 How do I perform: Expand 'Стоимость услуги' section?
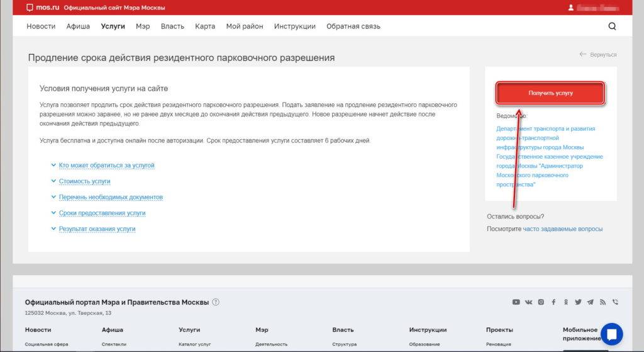84,181
